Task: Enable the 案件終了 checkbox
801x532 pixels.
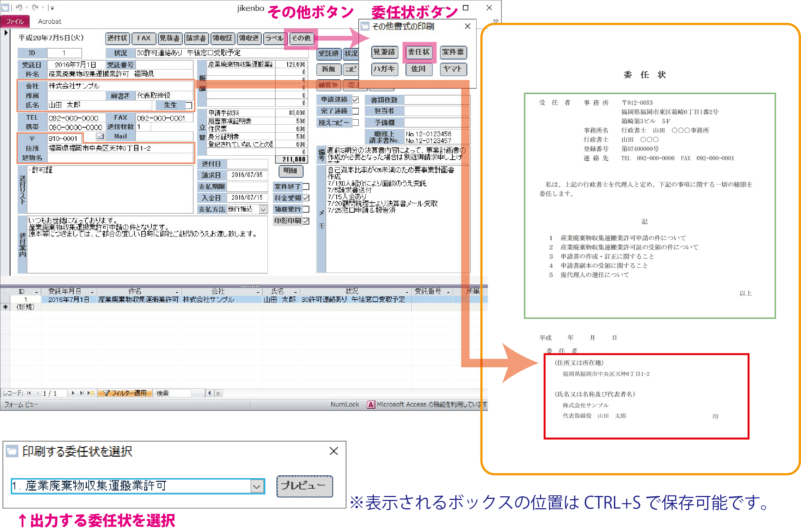Action: coord(306,187)
